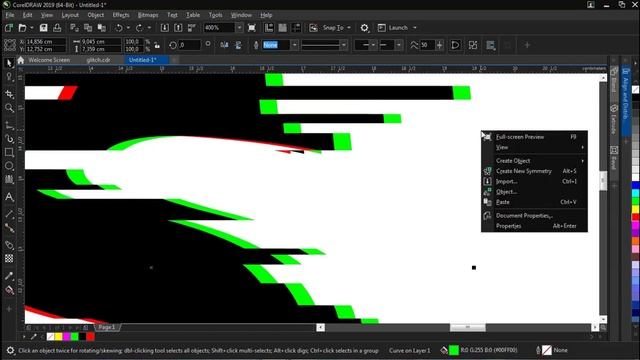This screenshot has width=640, height=360.
Task: Select the Zoom tool in toolbox
Action: [x=9, y=108]
